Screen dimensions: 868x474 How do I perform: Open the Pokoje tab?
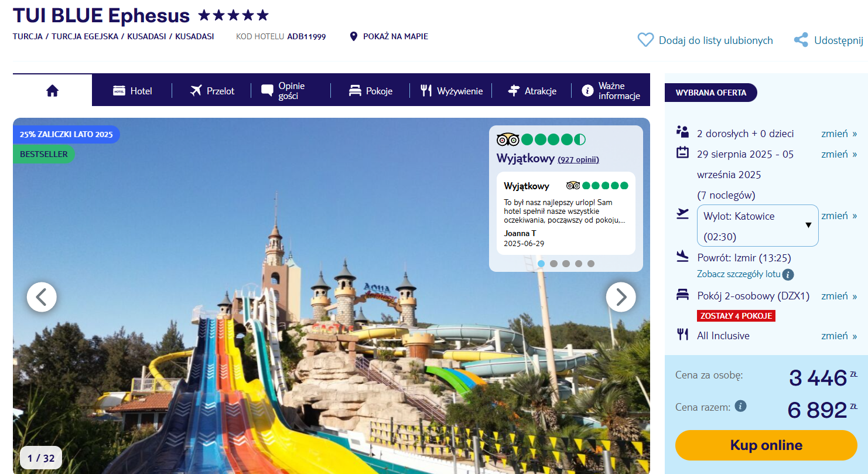370,91
